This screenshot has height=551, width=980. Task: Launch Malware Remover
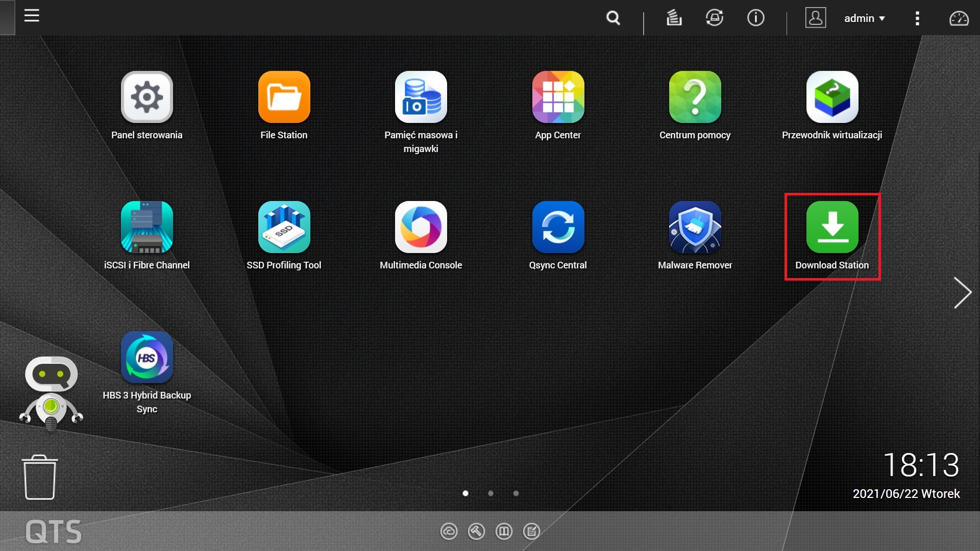click(695, 227)
